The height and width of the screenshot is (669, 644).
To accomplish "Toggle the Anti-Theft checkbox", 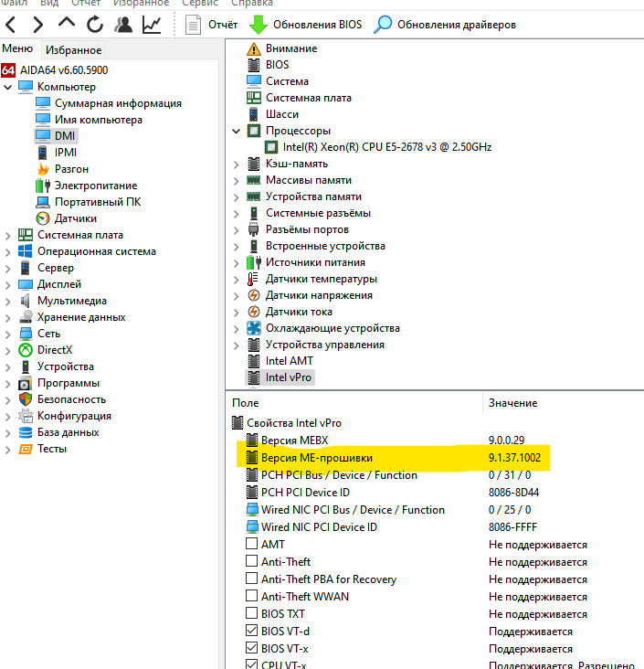I will pyautogui.click(x=251, y=561).
